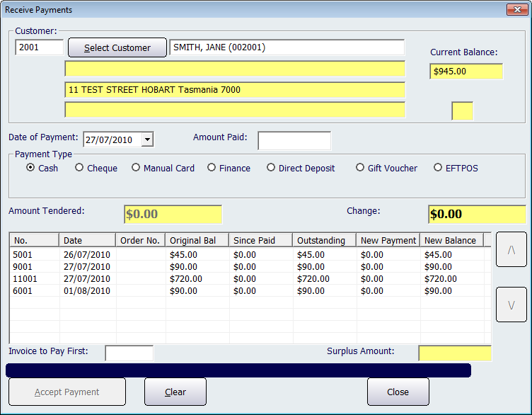Viewport: 532px width, 415px height.
Task: Click the New Balance column header
Action: point(452,240)
